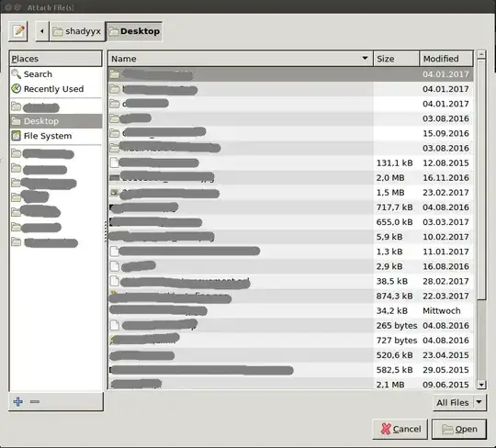Select the folder modified 15.09.2016
496x448 pixels.
pos(290,133)
